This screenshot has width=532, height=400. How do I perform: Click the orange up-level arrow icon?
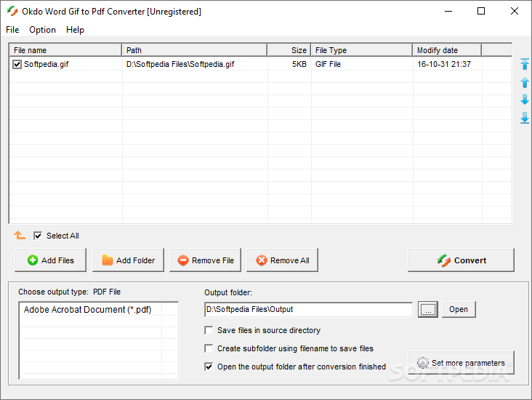20,235
